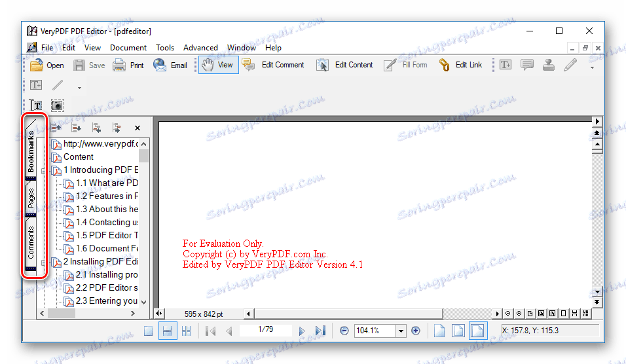Click the move bookmark right (indent) icon
The image size is (626, 364).
point(116,128)
